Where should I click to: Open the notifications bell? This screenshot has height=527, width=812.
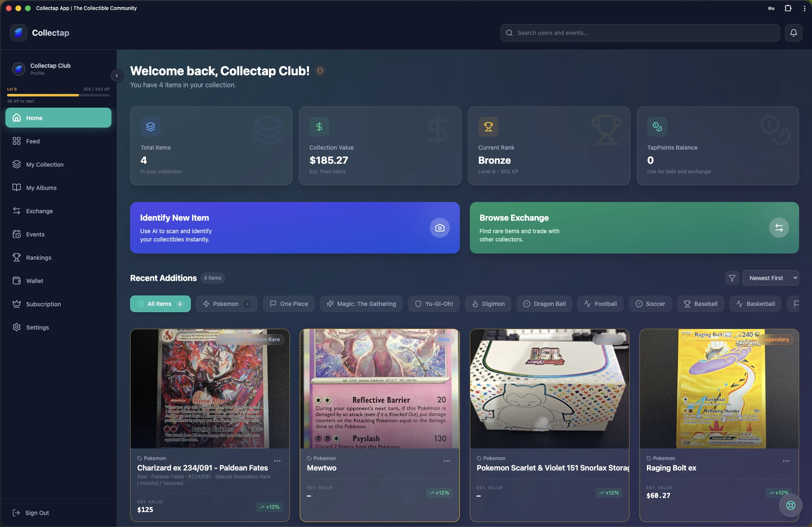793,33
